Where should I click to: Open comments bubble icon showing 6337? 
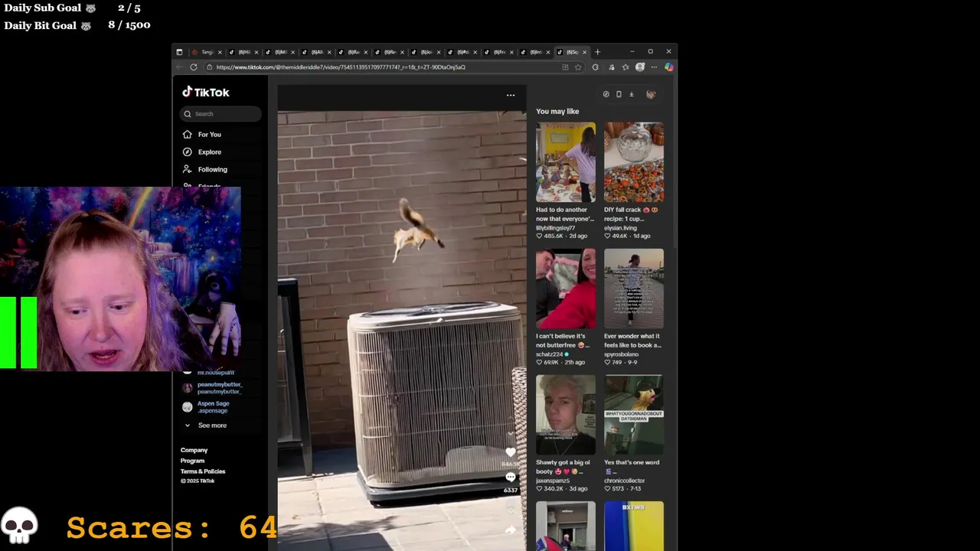point(511,478)
